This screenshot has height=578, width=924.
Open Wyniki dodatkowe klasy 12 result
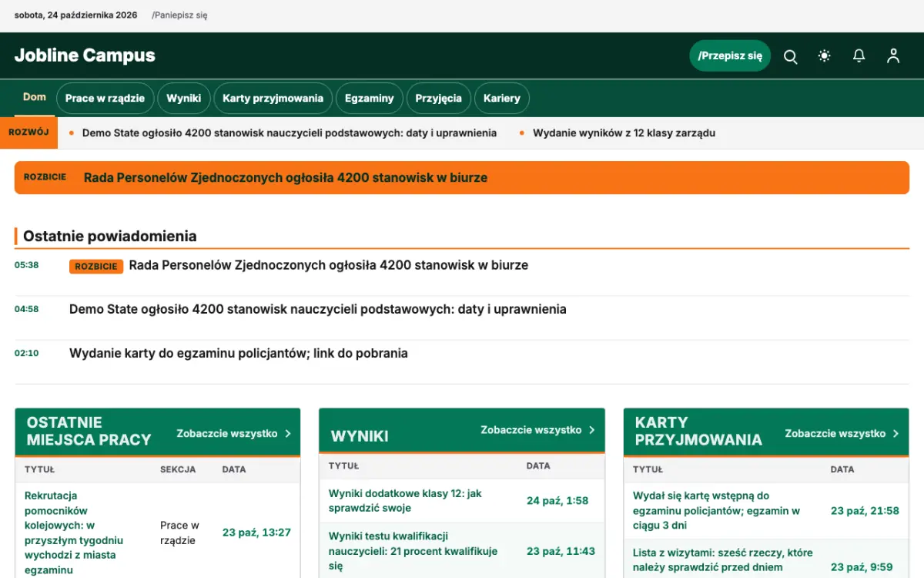point(405,501)
